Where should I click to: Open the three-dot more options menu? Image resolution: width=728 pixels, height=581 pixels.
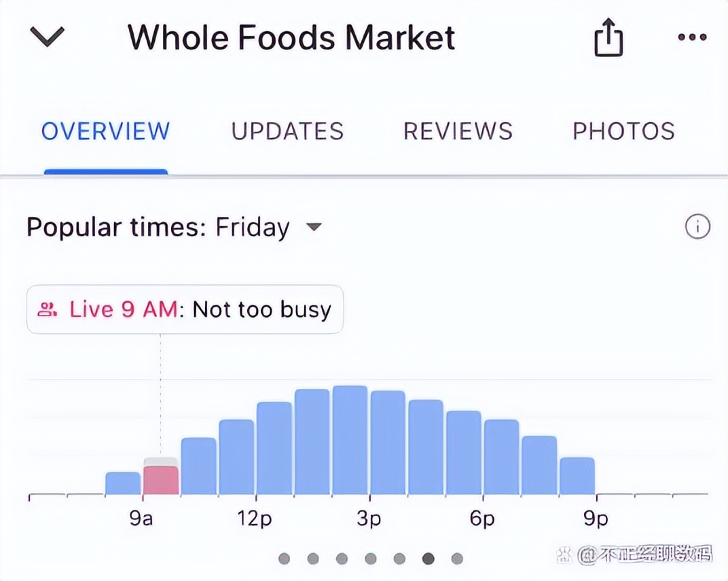tap(693, 37)
